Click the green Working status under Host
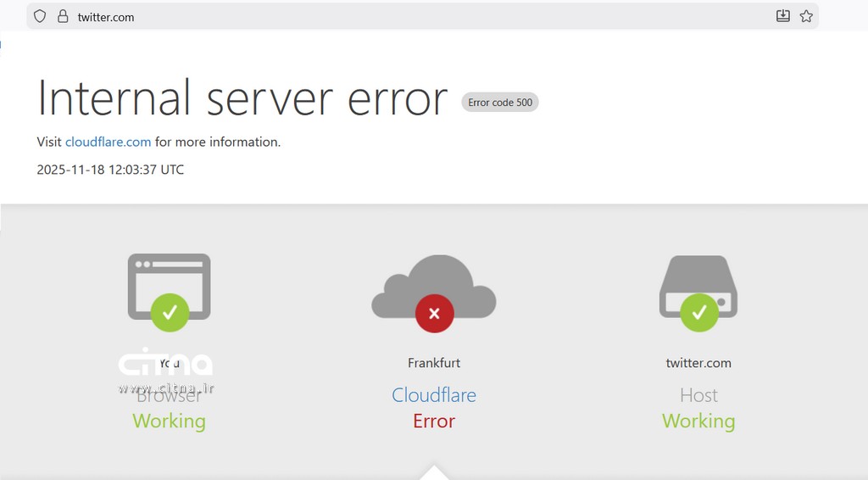This screenshot has height=480, width=868. coord(698,421)
